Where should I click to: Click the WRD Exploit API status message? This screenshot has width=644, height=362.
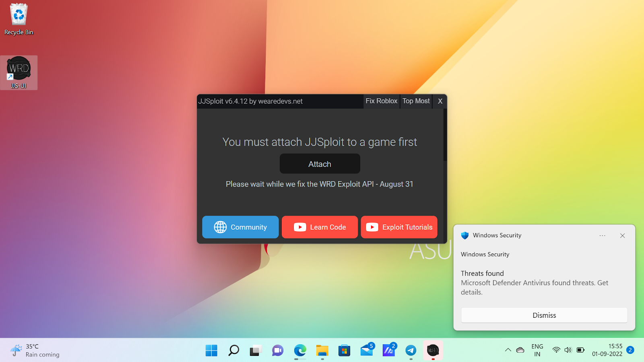(320, 184)
